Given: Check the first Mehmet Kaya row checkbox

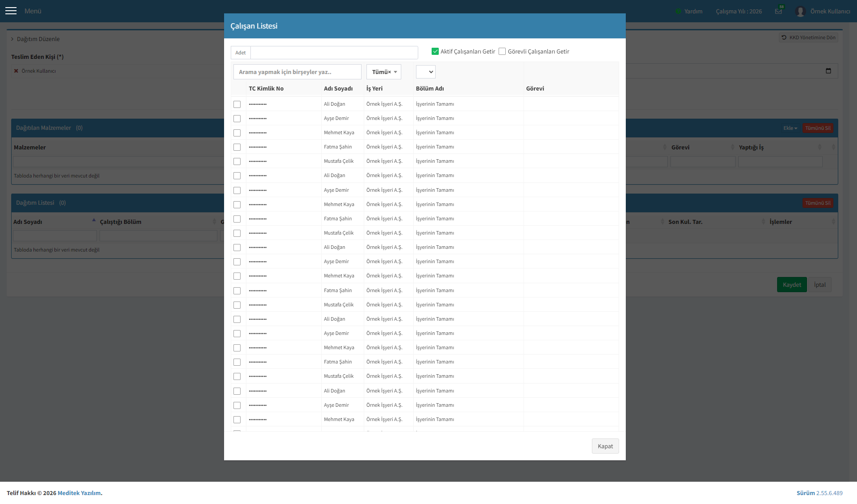Looking at the screenshot, I should tap(237, 133).
